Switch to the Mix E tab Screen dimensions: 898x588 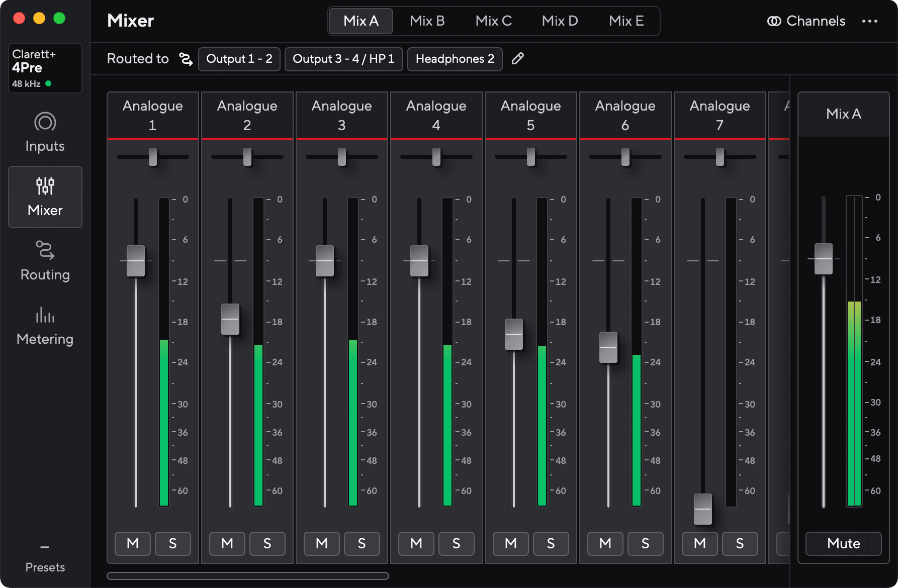626,21
